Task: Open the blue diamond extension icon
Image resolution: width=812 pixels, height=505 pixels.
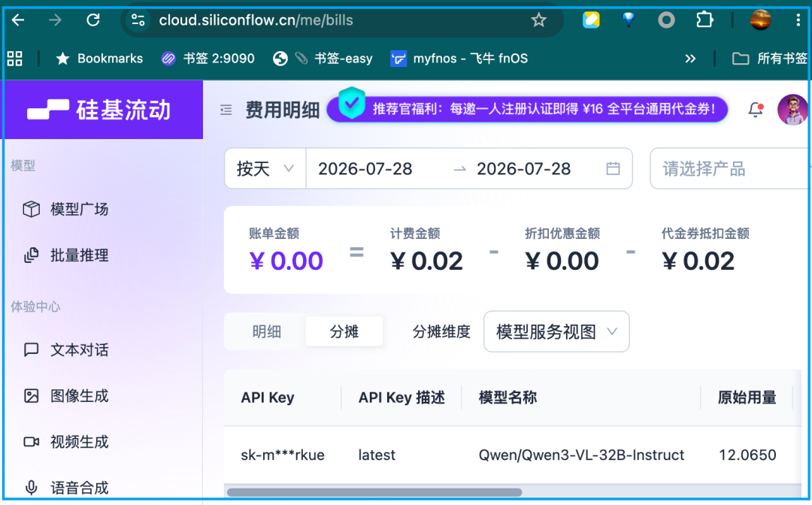Action: point(629,20)
